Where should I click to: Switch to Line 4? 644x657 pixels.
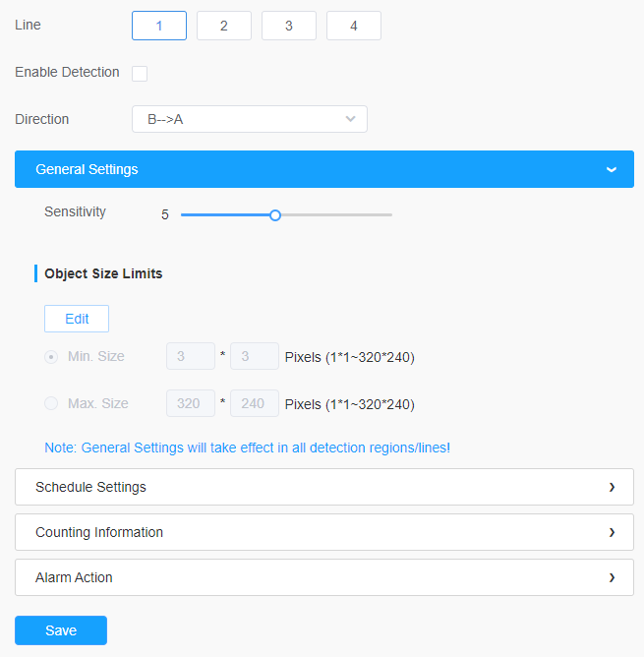click(354, 26)
